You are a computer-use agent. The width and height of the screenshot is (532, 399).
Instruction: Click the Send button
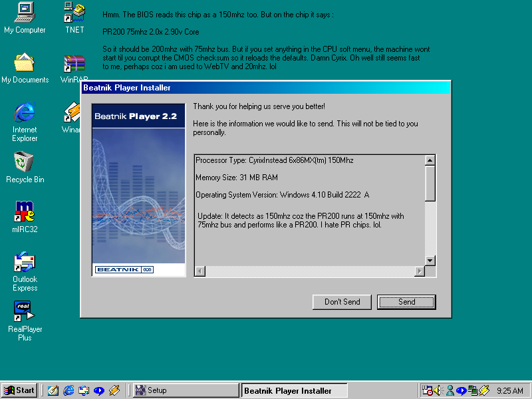pos(406,302)
